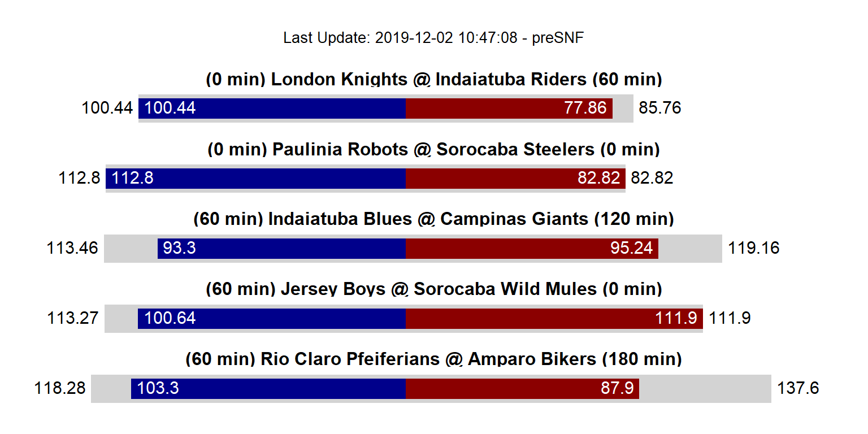The image size is (868, 434).
Task: Open the Jersey Boys @ Sorocaba Wild Mules heading
Action: point(433,289)
